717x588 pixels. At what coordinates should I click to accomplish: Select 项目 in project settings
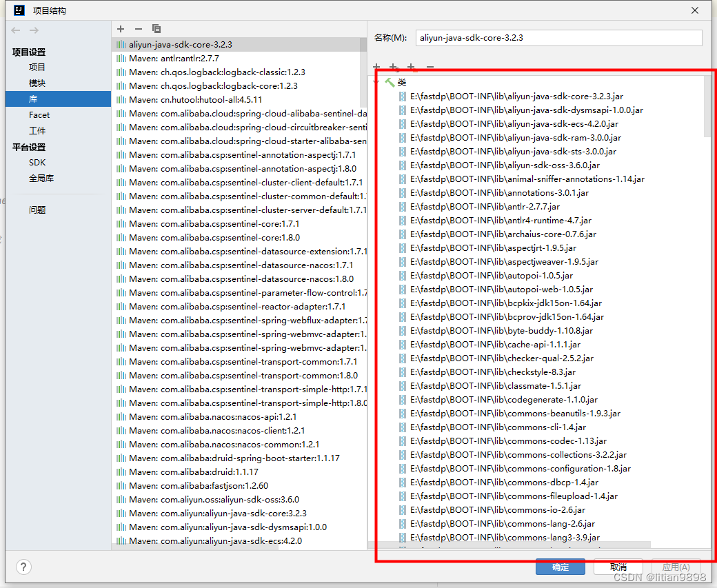pyautogui.click(x=37, y=68)
